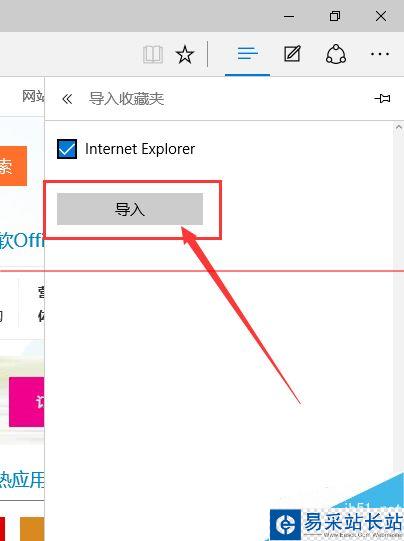Image resolution: width=404 pixels, height=541 pixels.
Task: Select the 网站 tab on webpage
Action: pyautogui.click(x=33, y=96)
